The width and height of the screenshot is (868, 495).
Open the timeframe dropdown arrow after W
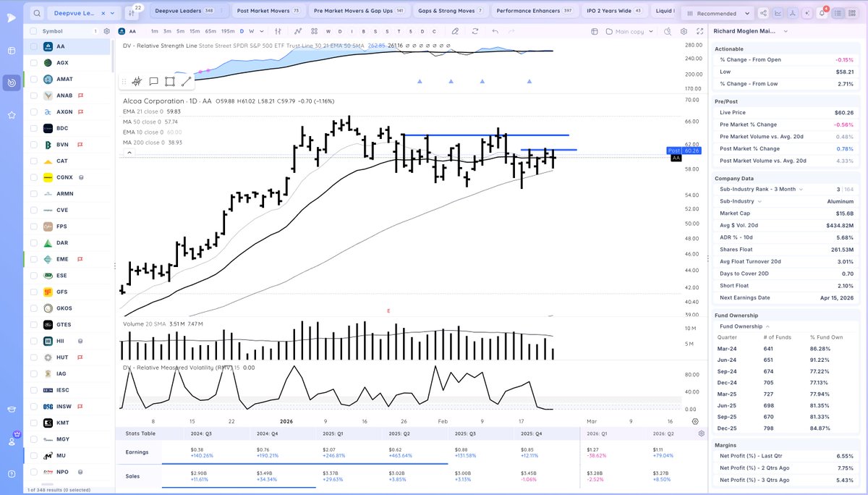(x=261, y=31)
